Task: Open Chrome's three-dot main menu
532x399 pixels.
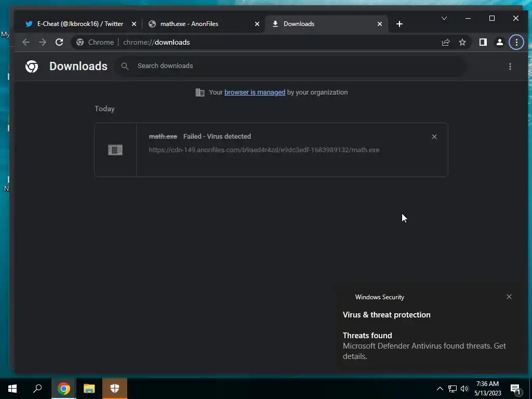Action: click(516, 42)
